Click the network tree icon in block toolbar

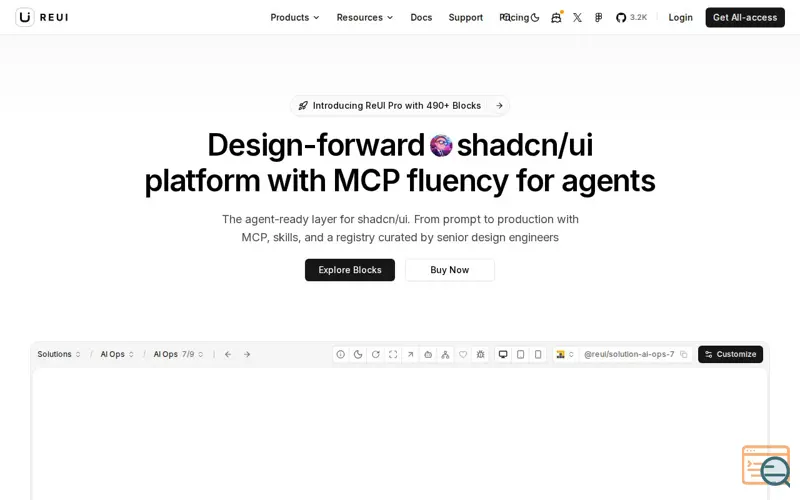pos(445,354)
